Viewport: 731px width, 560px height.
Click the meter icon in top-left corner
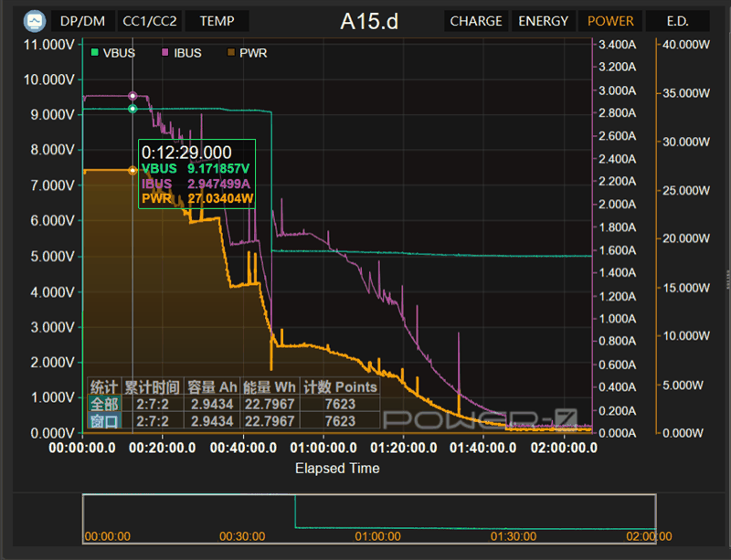35,20
